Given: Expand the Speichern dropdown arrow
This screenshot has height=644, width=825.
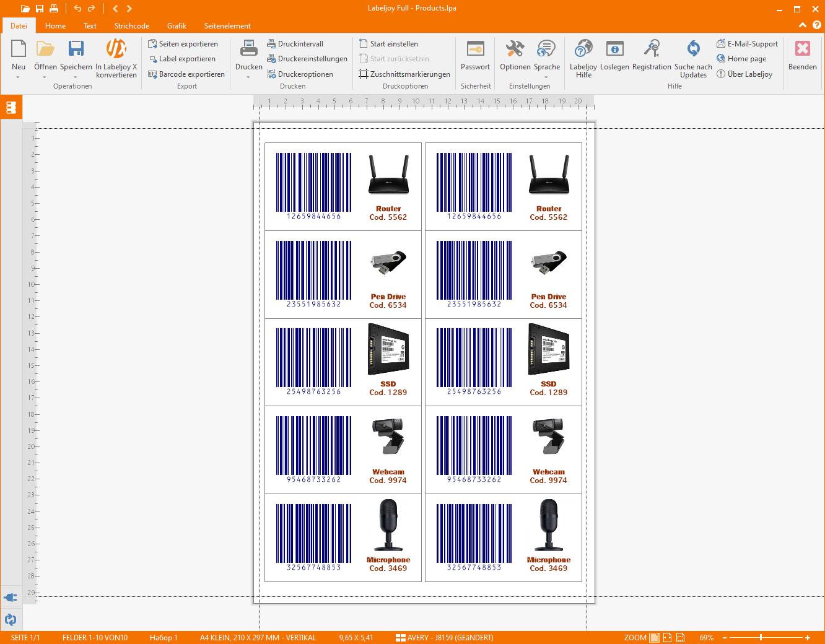Looking at the screenshot, I should (76, 77).
